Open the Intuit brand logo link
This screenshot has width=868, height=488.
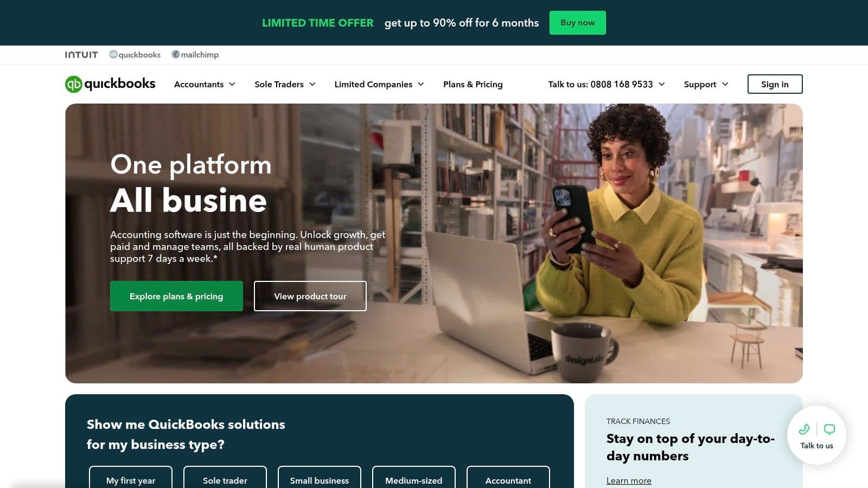[81, 55]
